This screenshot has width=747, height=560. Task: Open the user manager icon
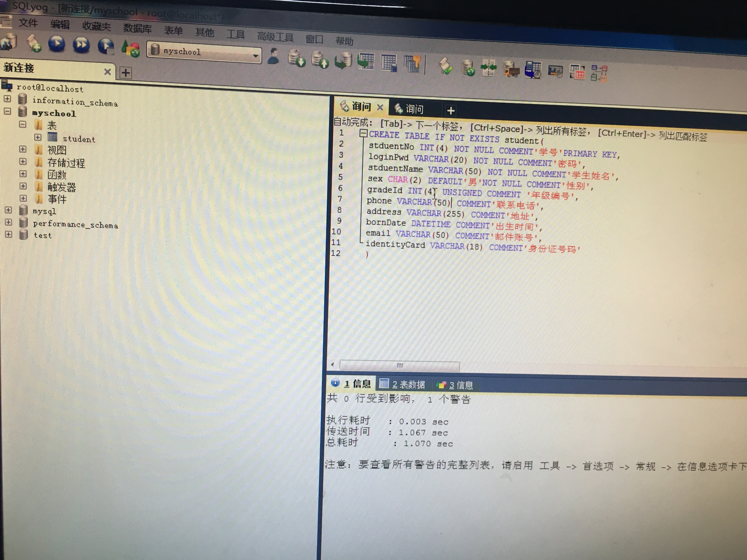273,56
